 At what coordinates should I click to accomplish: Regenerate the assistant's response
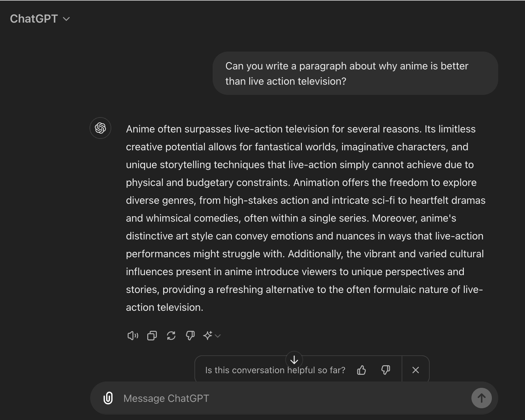click(x=171, y=336)
